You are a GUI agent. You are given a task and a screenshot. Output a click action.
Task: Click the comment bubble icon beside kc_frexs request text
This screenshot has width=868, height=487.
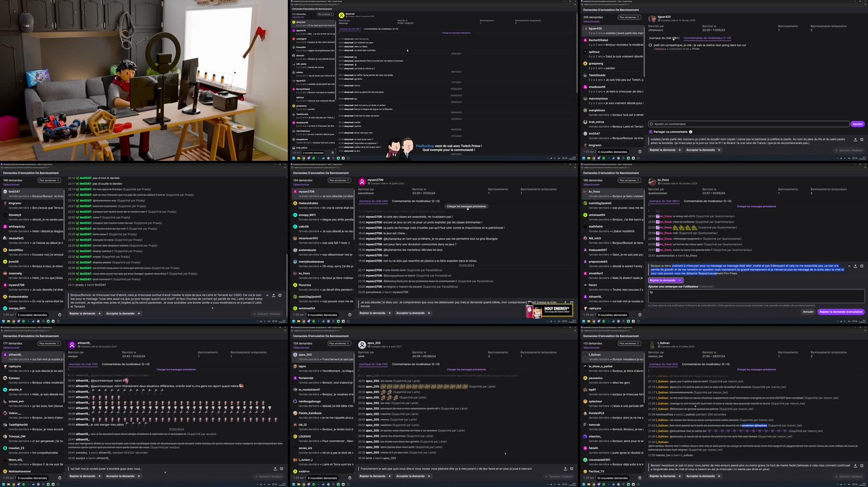[862, 266]
